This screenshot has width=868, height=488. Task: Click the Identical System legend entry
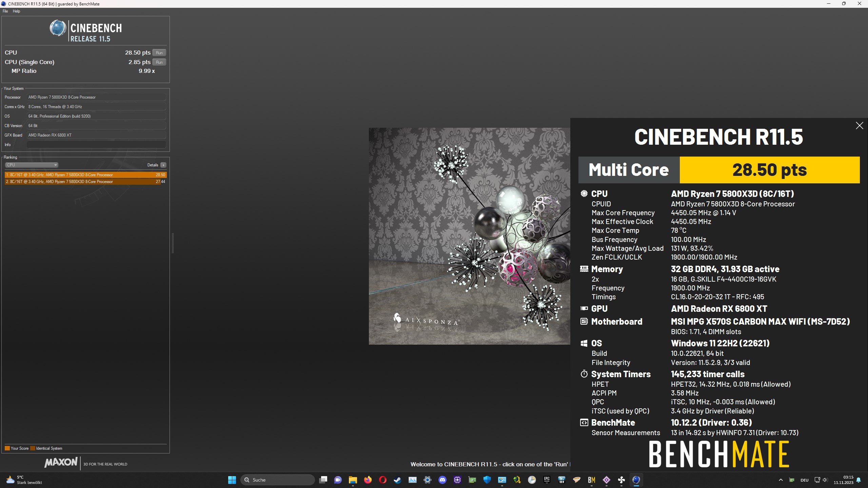(x=46, y=448)
